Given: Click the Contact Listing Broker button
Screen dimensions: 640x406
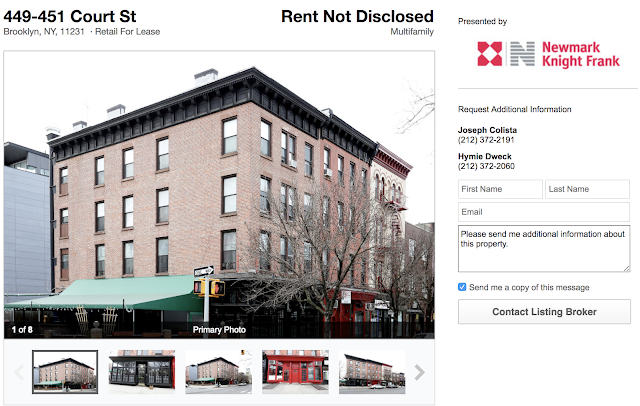Looking at the screenshot, I should pos(544,312).
